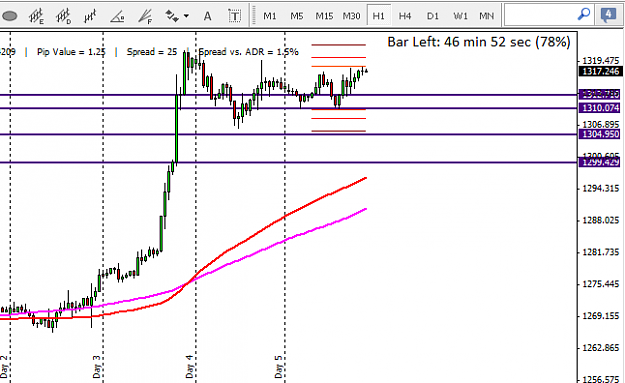Switch chart to H4 timeframe
This screenshot has width=625, height=383.
(x=405, y=16)
